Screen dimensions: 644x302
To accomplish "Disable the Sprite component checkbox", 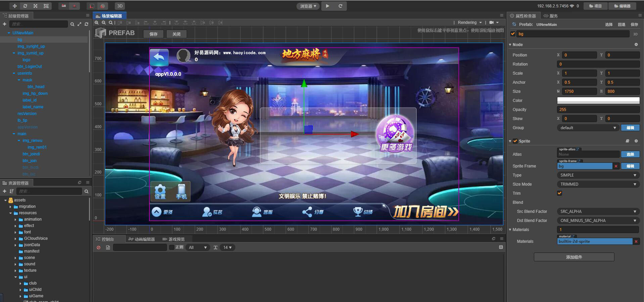I will pos(515,141).
